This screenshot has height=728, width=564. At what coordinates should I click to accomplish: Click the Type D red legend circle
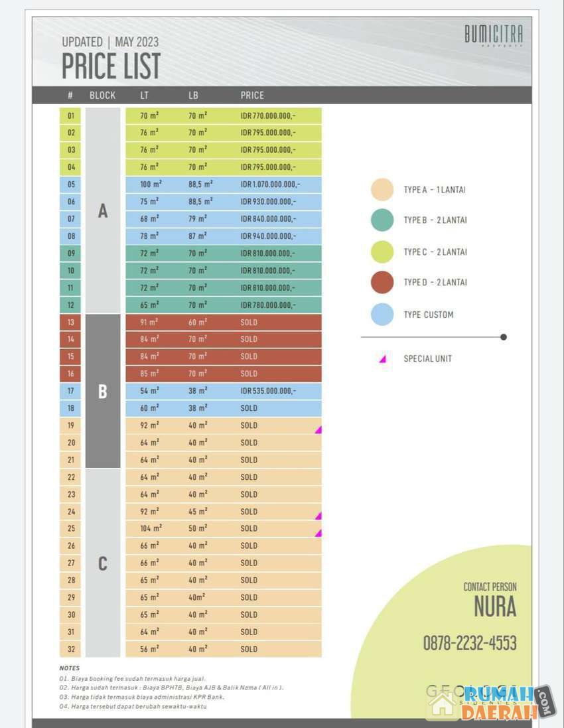(382, 282)
